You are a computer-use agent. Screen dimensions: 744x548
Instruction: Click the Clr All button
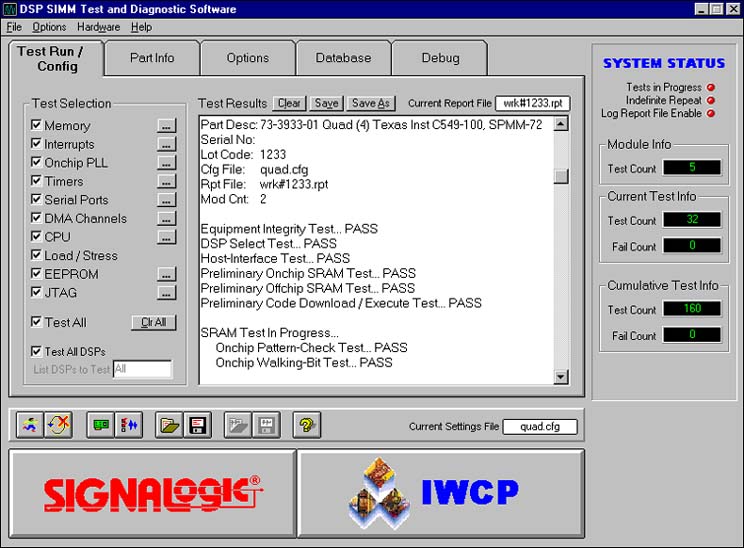tap(154, 322)
